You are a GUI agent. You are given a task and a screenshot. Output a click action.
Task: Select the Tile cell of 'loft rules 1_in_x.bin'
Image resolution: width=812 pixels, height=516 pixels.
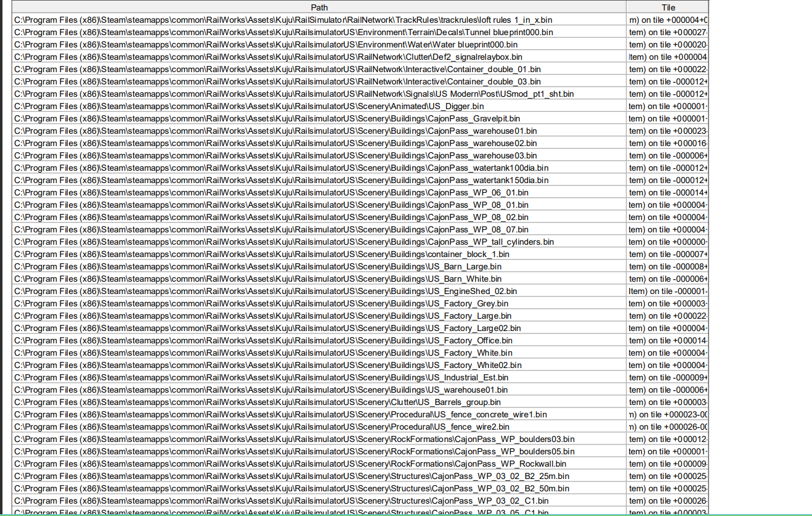point(668,20)
